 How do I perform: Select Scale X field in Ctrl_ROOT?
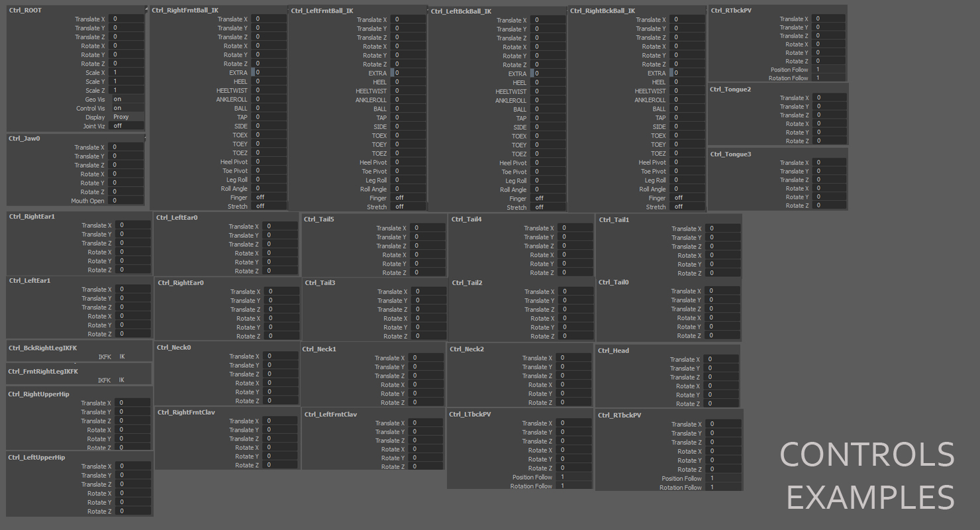127,73
